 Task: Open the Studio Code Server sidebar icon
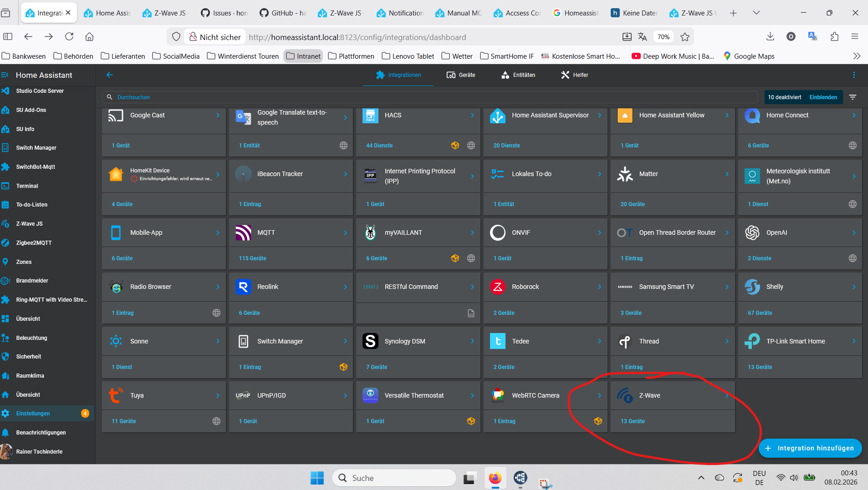[5, 91]
